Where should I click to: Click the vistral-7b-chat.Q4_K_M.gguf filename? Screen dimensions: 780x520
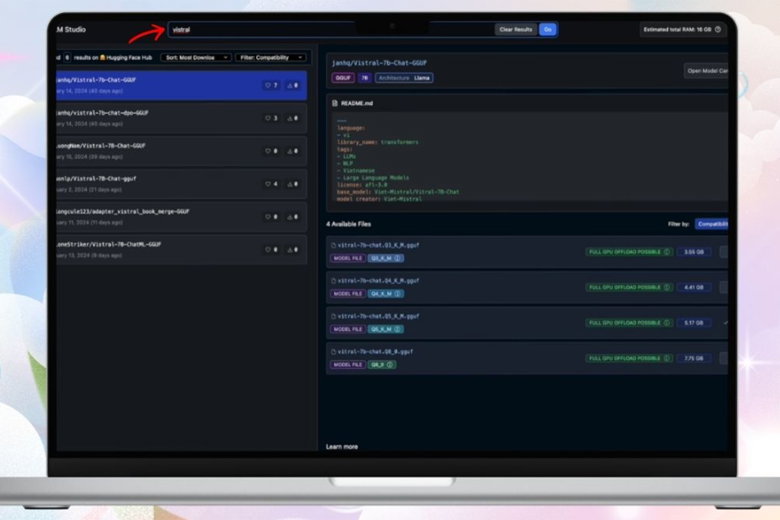pos(378,281)
